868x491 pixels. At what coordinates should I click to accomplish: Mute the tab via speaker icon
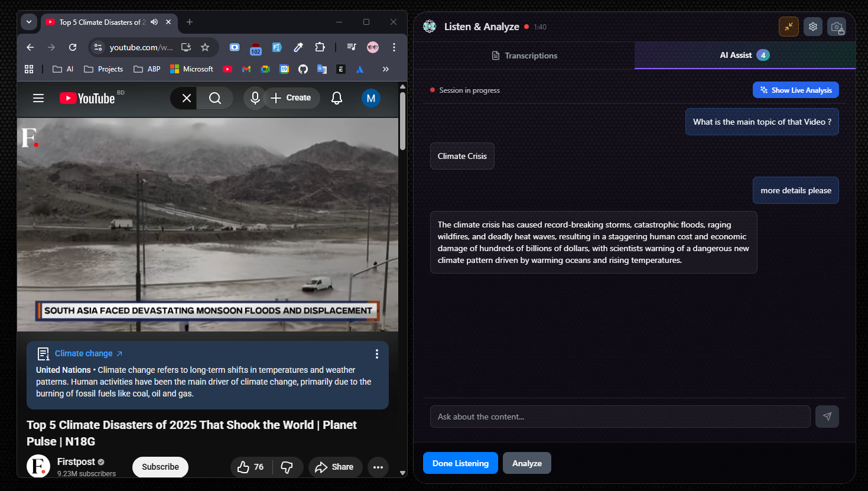[154, 22]
